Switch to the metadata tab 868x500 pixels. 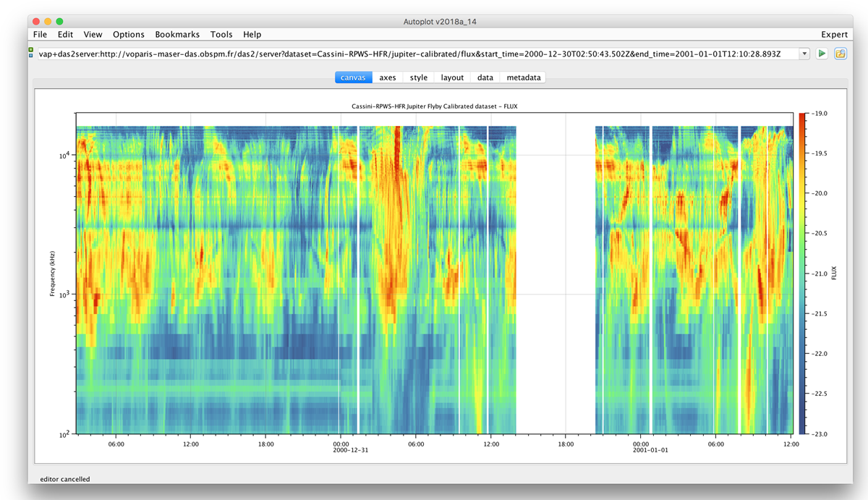coord(523,77)
